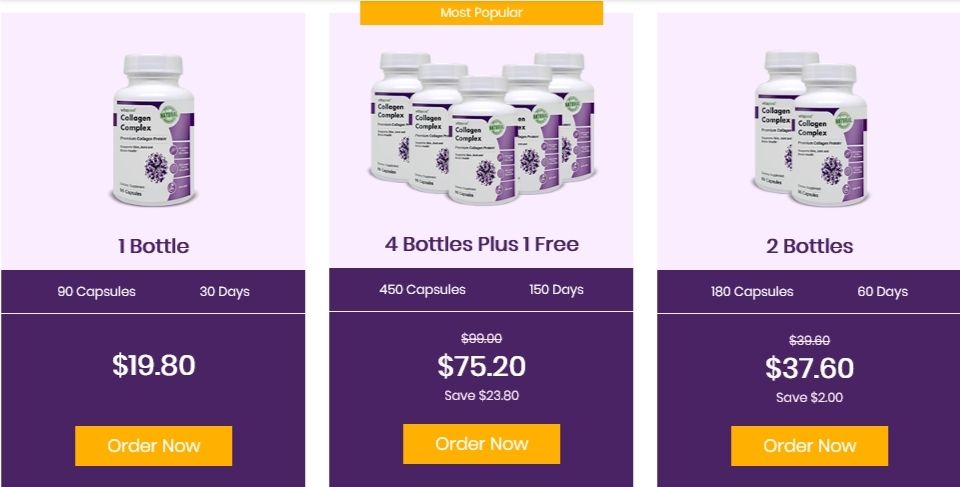Click Order Now for 1 Bottle
This screenshot has width=960, height=487.
click(154, 445)
